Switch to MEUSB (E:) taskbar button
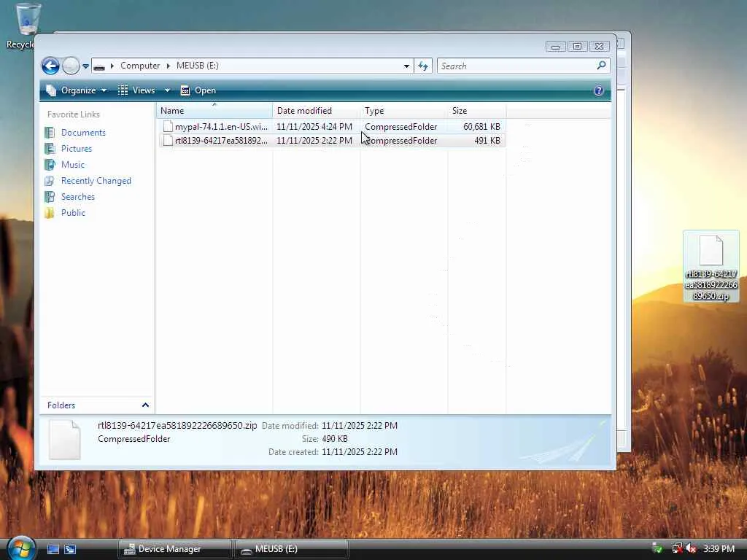This screenshot has width=747, height=560. coord(292,549)
